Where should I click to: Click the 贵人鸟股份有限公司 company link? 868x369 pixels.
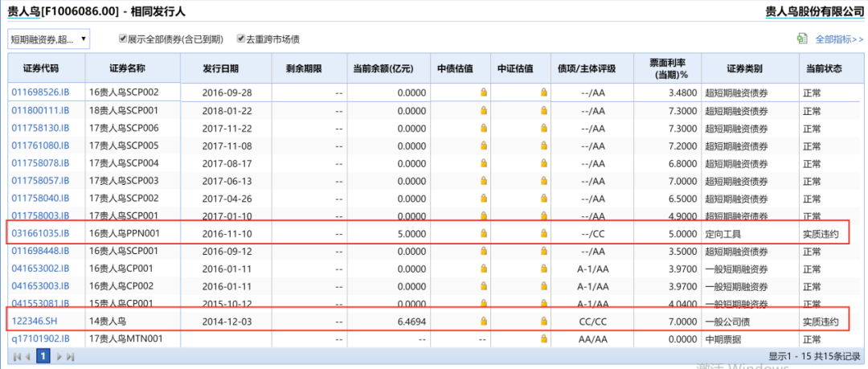[815, 11]
